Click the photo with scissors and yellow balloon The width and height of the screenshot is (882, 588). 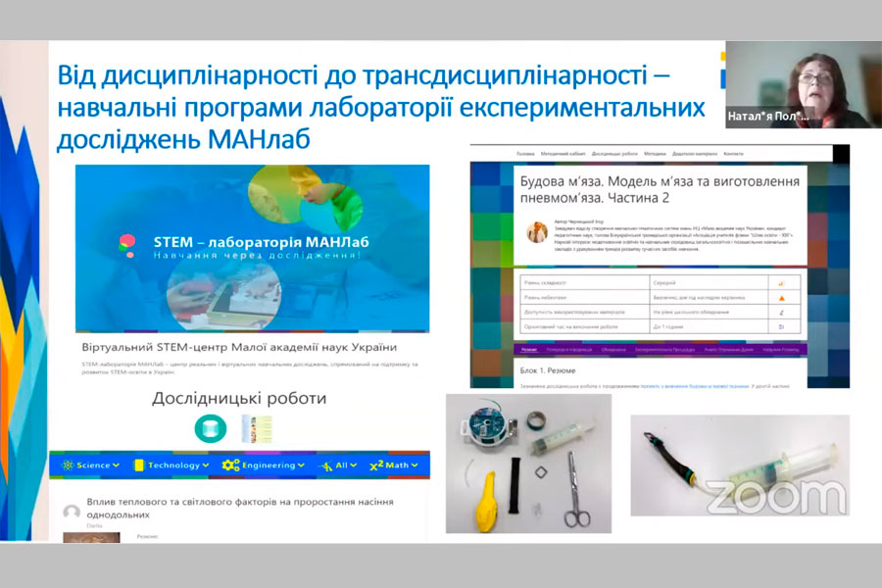(x=528, y=464)
